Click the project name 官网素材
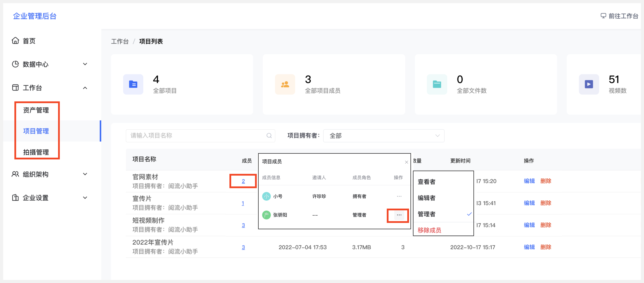The height and width of the screenshot is (283, 644). coord(145,177)
